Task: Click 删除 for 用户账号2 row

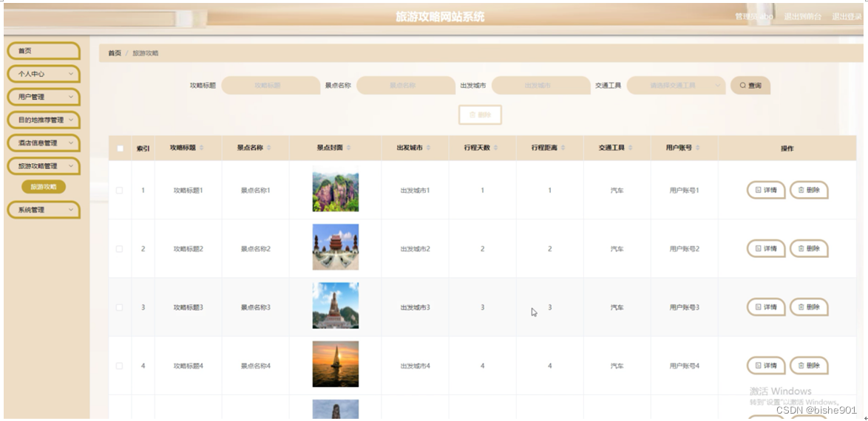Action: 809,248
